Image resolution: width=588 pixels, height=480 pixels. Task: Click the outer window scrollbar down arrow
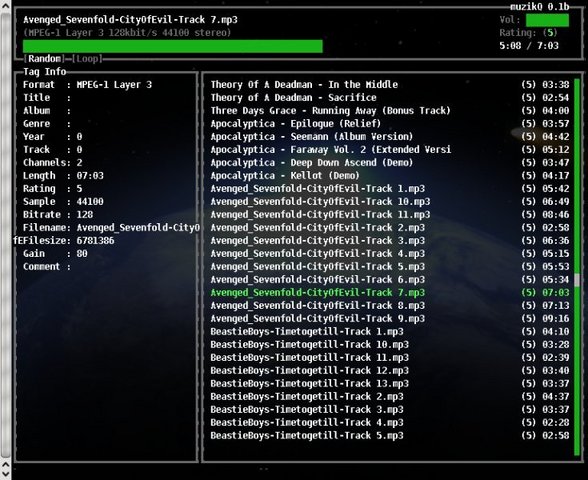click(6, 474)
